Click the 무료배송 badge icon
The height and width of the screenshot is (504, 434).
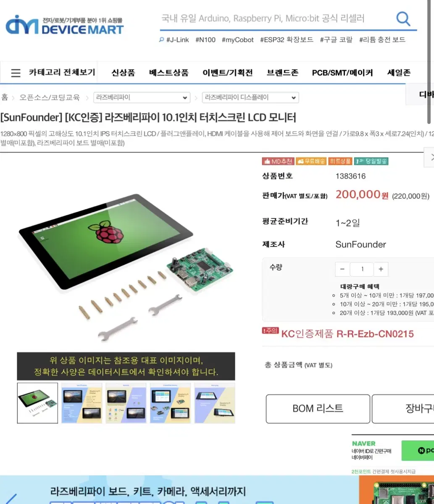pos(311,161)
